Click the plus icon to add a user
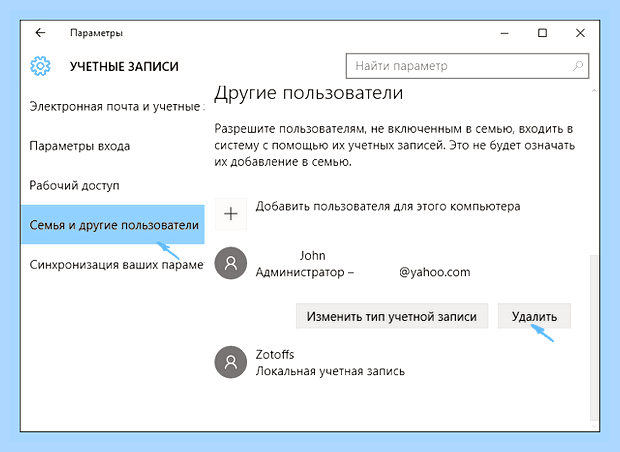The image size is (620, 452). pos(231,214)
